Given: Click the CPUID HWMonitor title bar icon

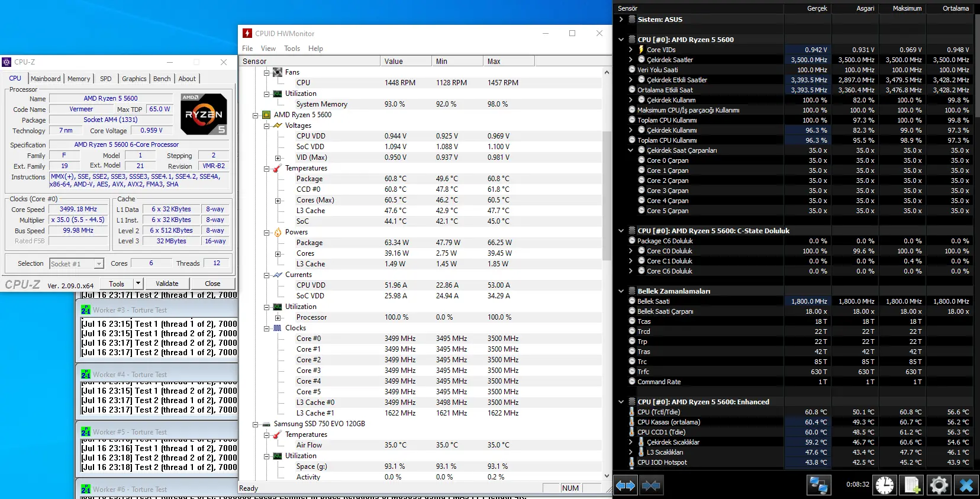Looking at the screenshot, I should pyautogui.click(x=247, y=33).
